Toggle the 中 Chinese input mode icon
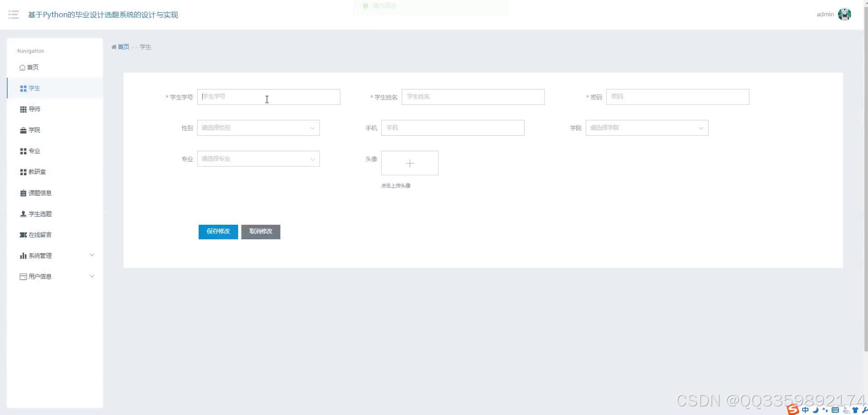 806,410
